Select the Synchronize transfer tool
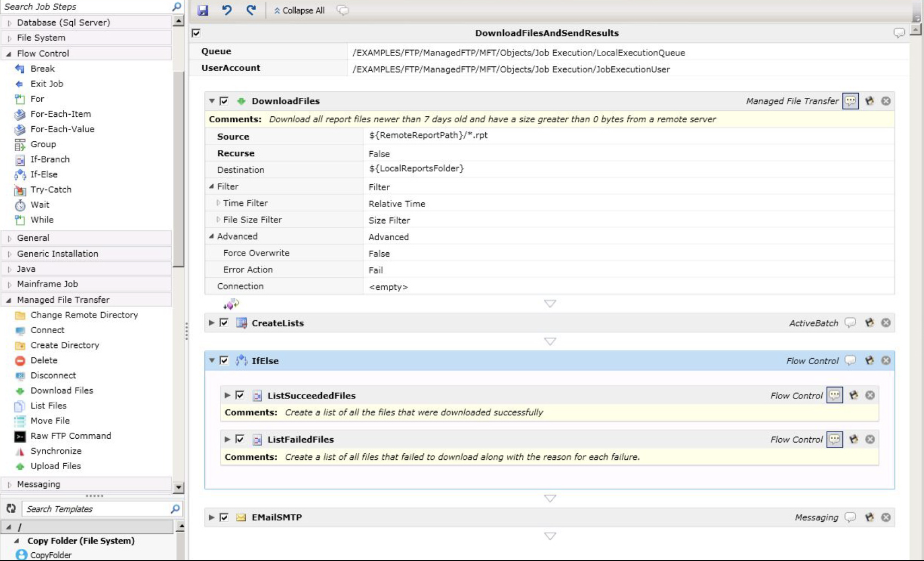 pyautogui.click(x=55, y=451)
